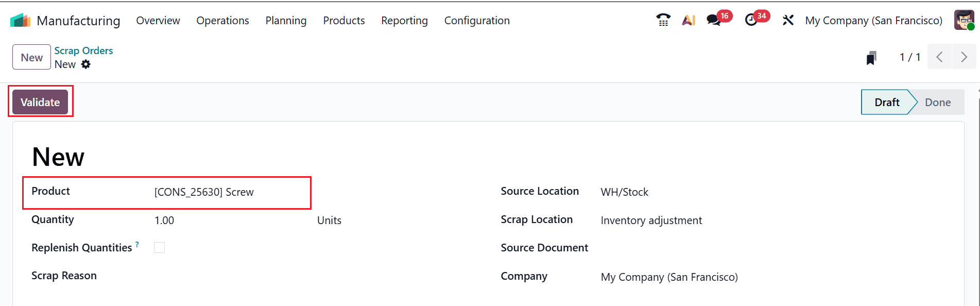Open the Operations menu
This screenshot has width=980, height=306.
[222, 21]
